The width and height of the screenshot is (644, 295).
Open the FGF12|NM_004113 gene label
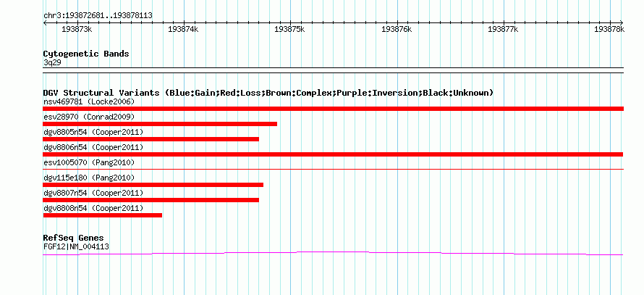[76, 247]
